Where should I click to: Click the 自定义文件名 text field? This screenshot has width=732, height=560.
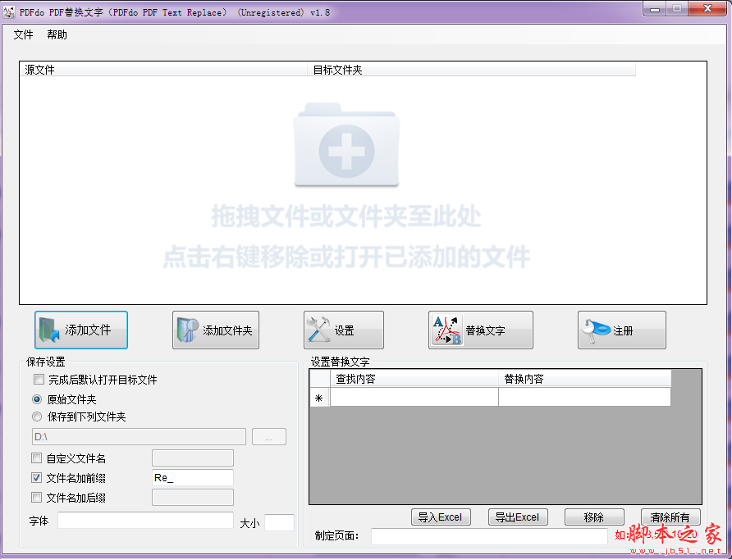[192, 458]
